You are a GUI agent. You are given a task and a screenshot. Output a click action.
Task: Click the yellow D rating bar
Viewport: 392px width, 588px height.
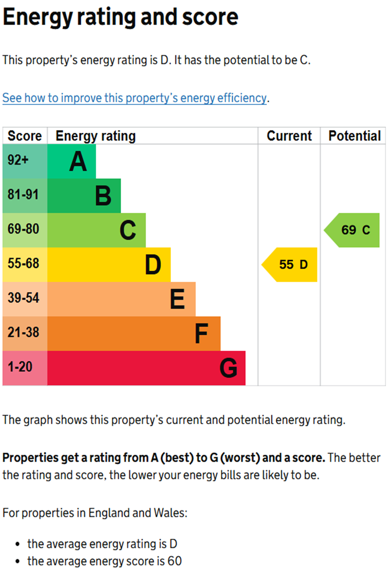[109, 265]
